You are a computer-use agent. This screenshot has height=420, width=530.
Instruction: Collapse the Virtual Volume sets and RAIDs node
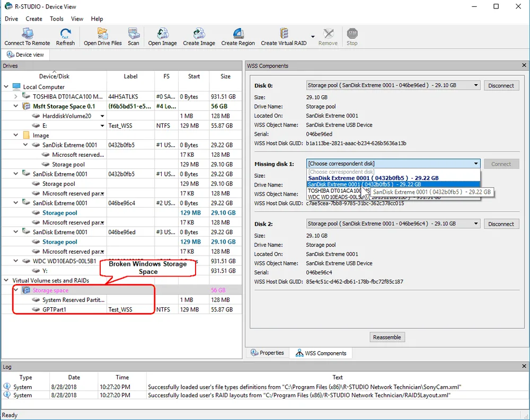pos(6,280)
